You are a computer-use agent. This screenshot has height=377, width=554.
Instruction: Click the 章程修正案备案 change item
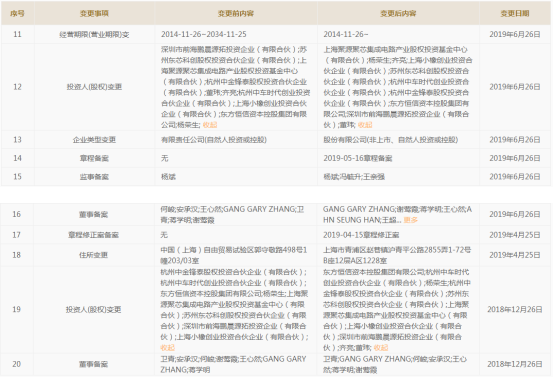point(93,235)
